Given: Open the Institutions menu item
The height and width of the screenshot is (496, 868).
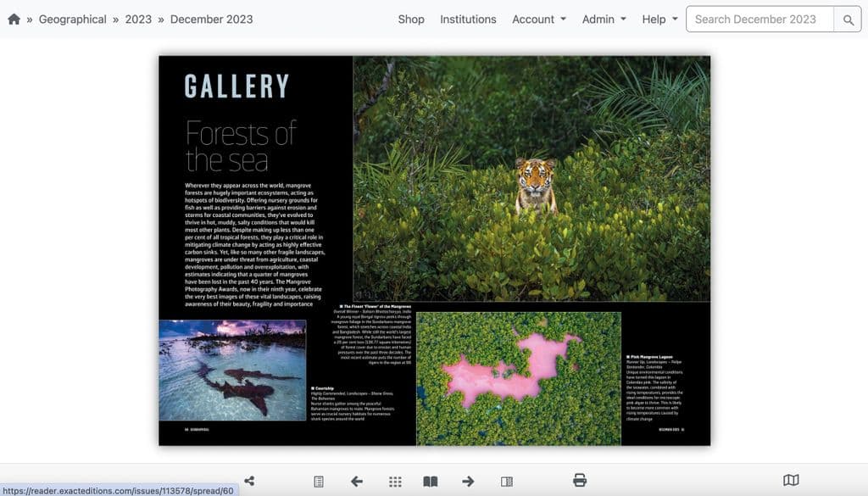Looking at the screenshot, I should [468, 20].
